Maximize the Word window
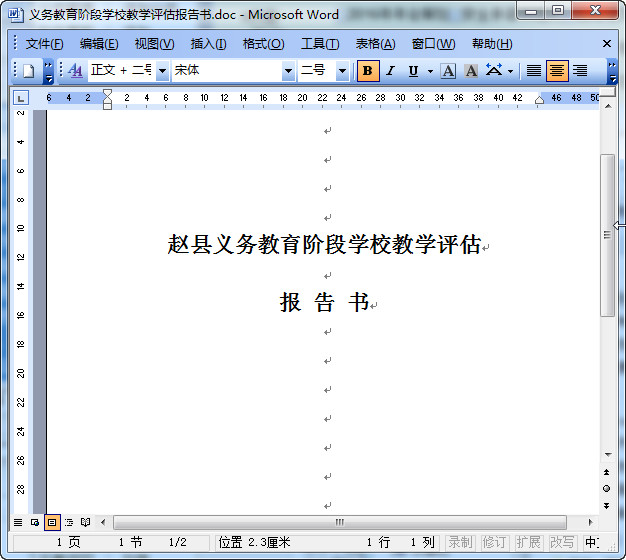This screenshot has width=626, height=560. [x=558, y=10]
